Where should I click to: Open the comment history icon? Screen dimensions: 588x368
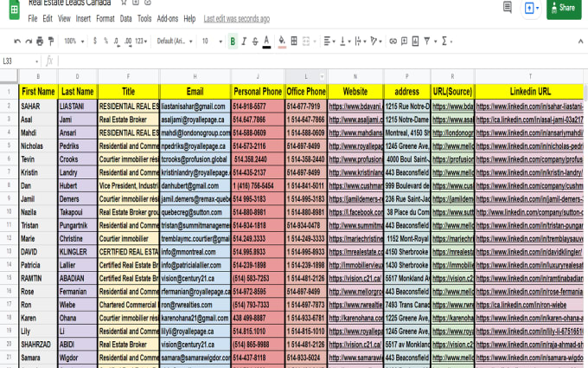508,7
